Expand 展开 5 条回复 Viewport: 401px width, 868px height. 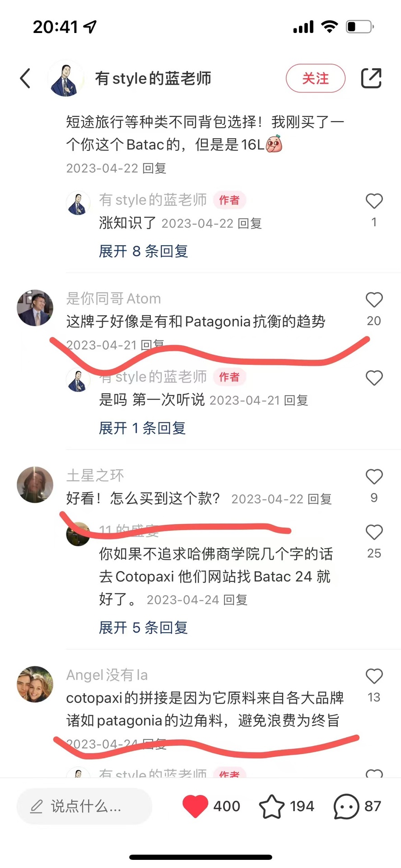144,628
